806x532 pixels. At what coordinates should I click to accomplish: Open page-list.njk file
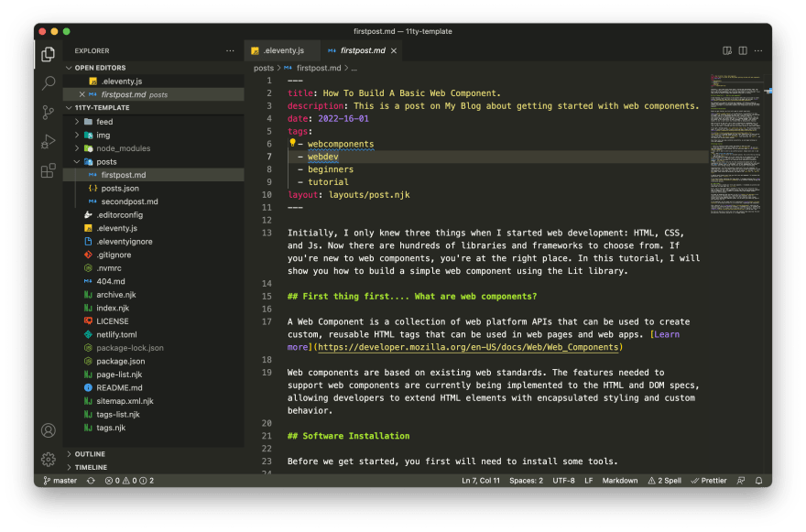pyautogui.click(x=153, y=375)
